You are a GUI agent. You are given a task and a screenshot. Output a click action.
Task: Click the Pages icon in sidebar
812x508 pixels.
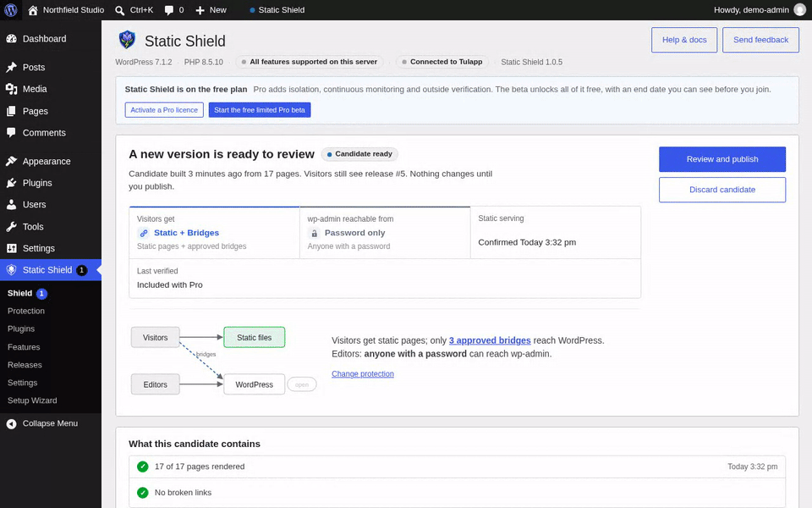[11, 111]
